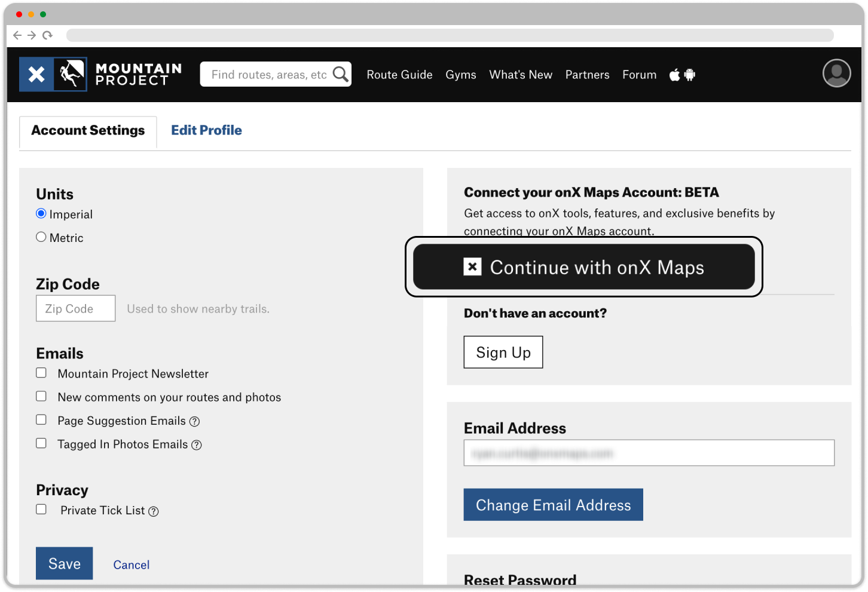Screen dimensions: 868x592
Task: Focus the Zip Code input field
Action: click(76, 309)
